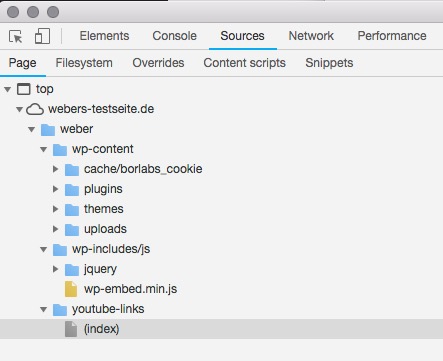Expand the uploads folder arrow
This screenshot has height=361, width=443.
tap(56, 229)
